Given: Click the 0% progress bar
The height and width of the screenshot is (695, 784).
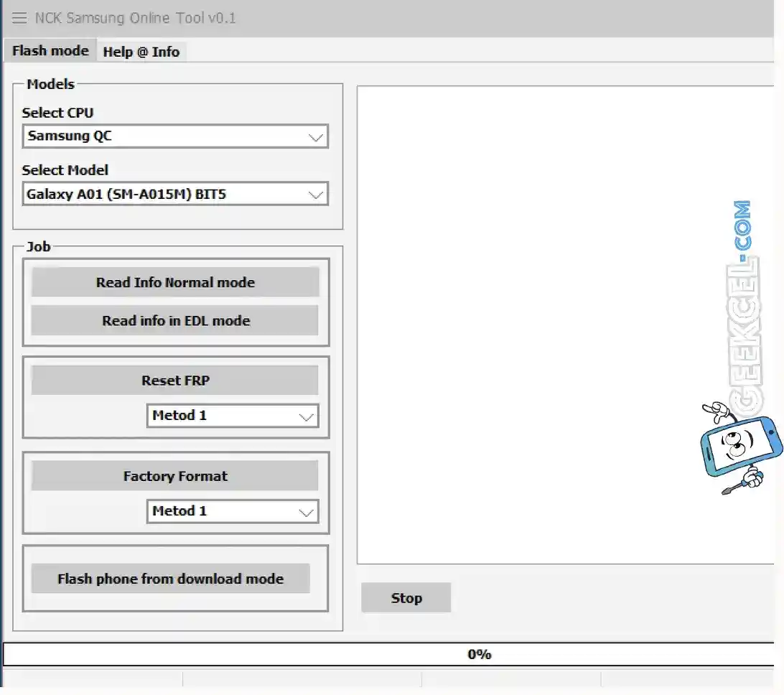Looking at the screenshot, I should coord(479,653).
